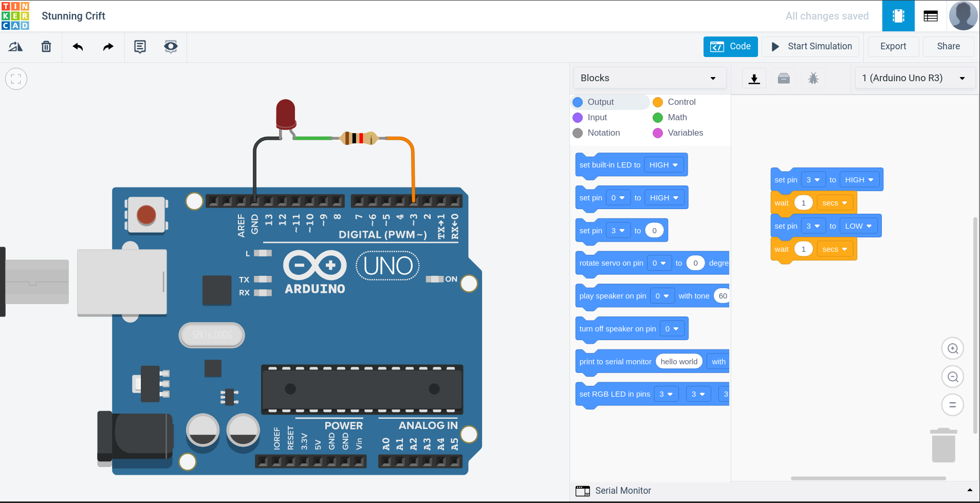Open the user profile avatar
Screen dimensions: 980x503
(x=964, y=16)
